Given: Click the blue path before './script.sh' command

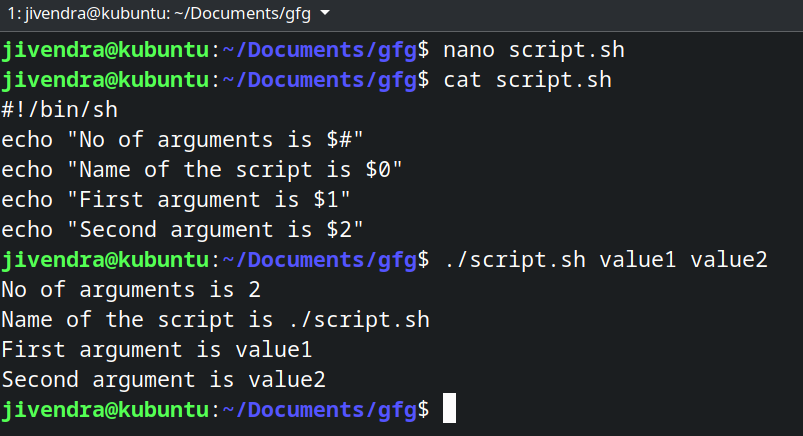Looking at the screenshot, I should tap(319, 260).
